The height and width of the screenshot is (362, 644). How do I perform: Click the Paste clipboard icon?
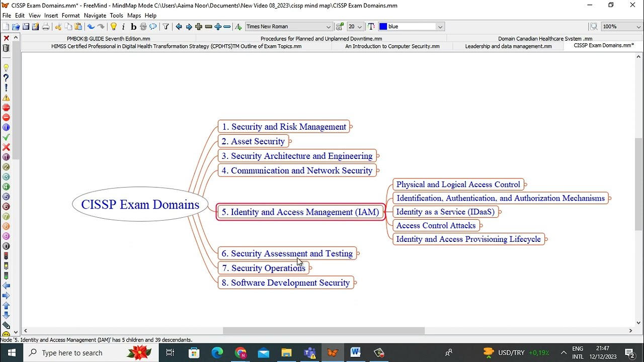click(x=78, y=27)
